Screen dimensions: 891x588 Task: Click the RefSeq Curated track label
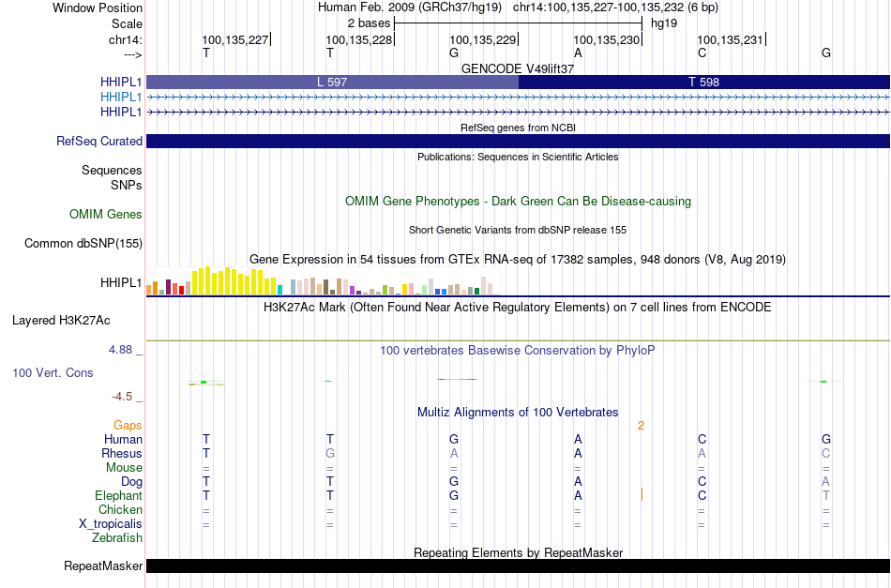[99, 141]
